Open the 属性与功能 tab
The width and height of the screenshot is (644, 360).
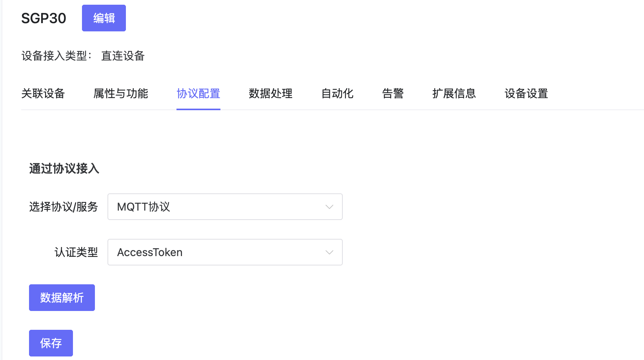click(121, 94)
